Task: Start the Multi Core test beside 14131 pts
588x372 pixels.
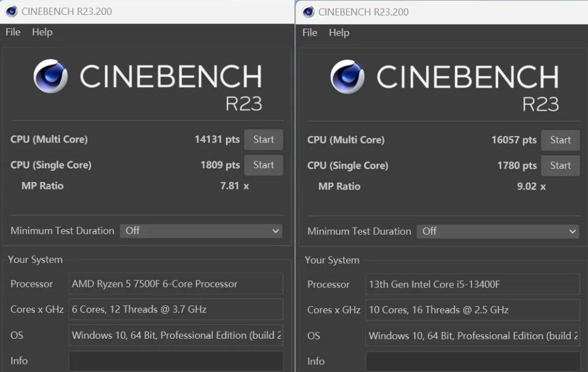Action: [x=263, y=139]
